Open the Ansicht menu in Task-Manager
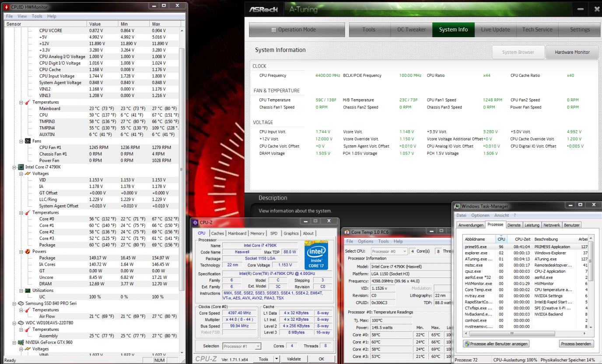Image resolution: width=602 pixels, height=364 pixels. (x=501, y=215)
